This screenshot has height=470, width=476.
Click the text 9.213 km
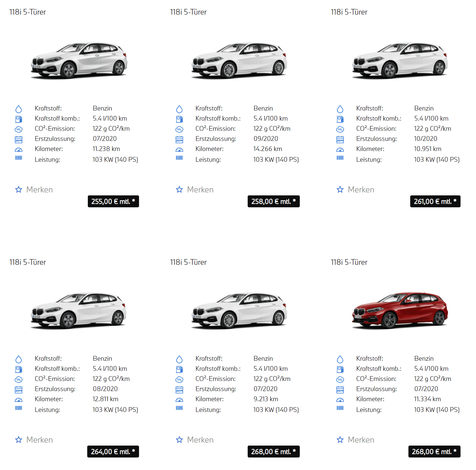tap(266, 399)
